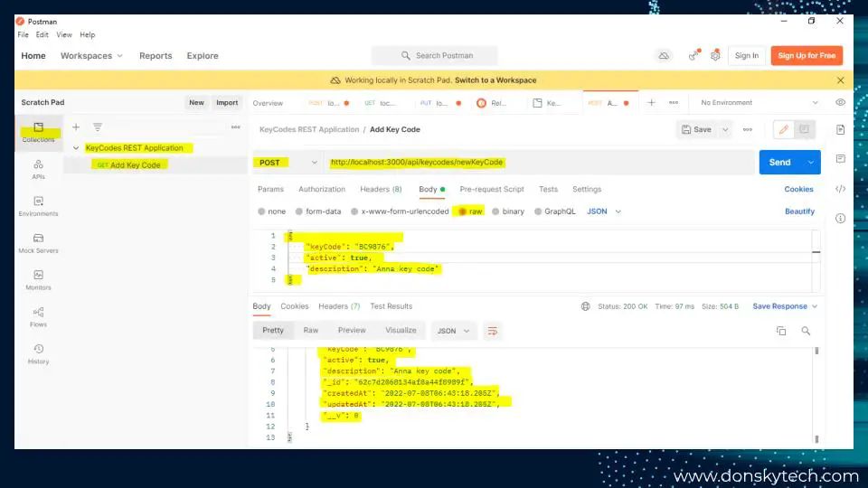Open the Flows sidebar panel
Image resolution: width=868 pixels, height=488 pixels.
click(x=38, y=317)
